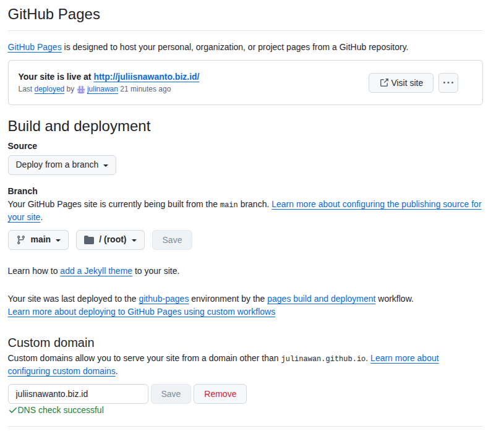Click the red Remove button
The height and width of the screenshot is (431, 504).
pos(220,394)
